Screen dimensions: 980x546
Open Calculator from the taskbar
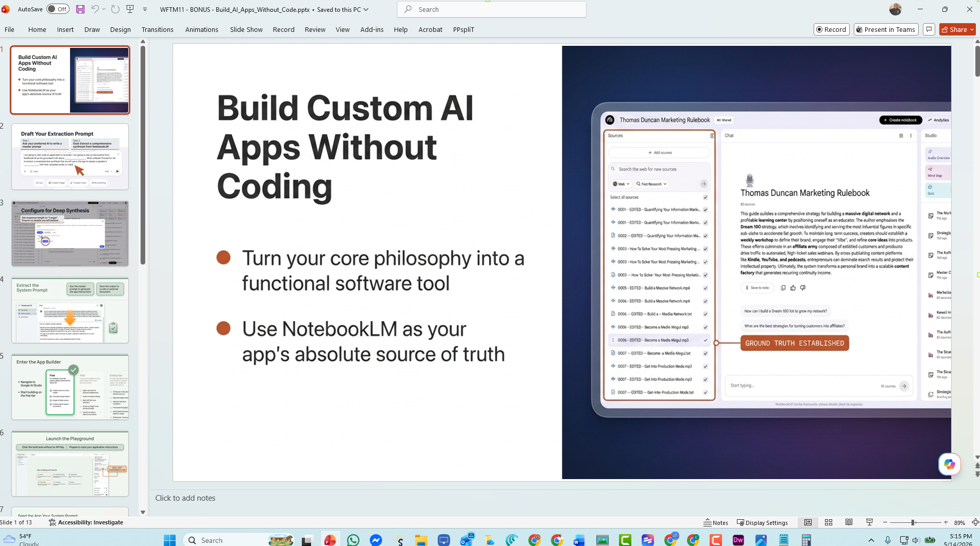(806, 540)
